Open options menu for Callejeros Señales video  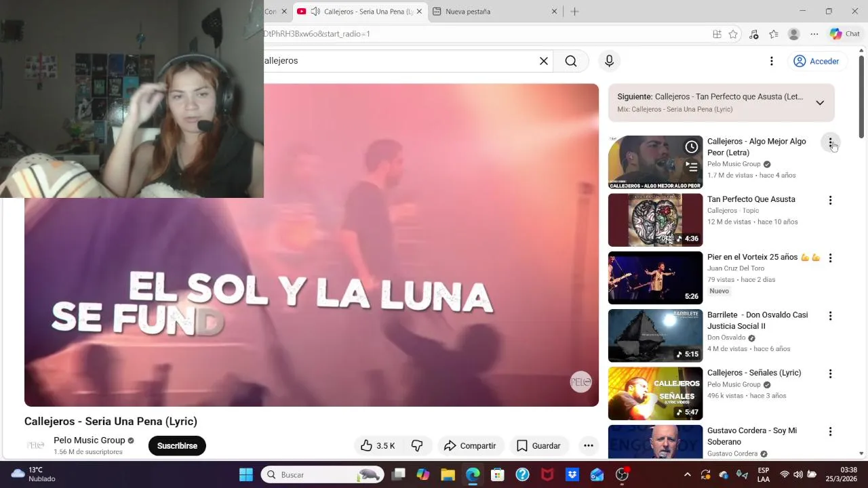tap(830, 373)
